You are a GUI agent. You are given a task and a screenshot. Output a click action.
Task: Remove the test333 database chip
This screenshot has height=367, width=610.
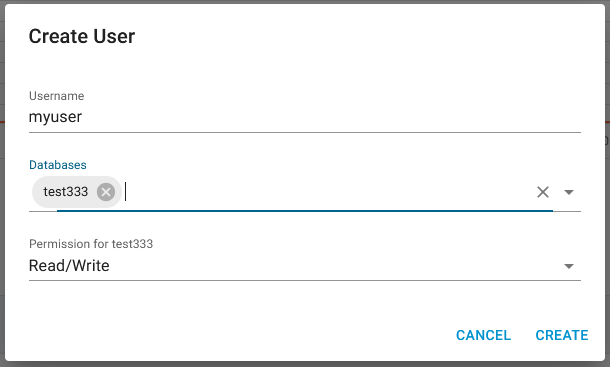pyautogui.click(x=106, y=192)
